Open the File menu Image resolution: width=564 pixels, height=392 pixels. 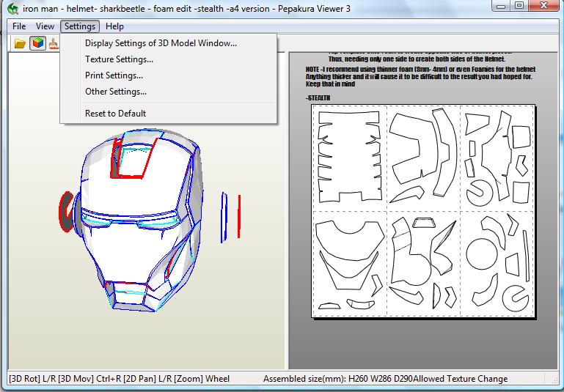(x=19, y=26)
